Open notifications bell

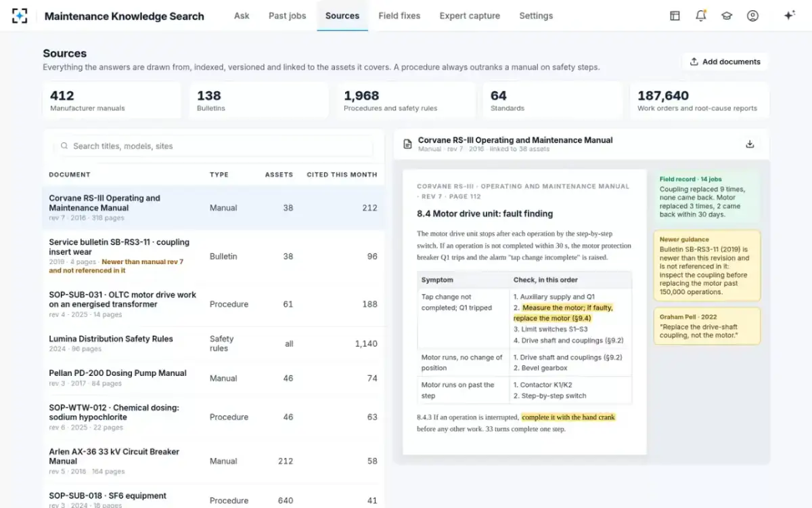coord(701,16)
